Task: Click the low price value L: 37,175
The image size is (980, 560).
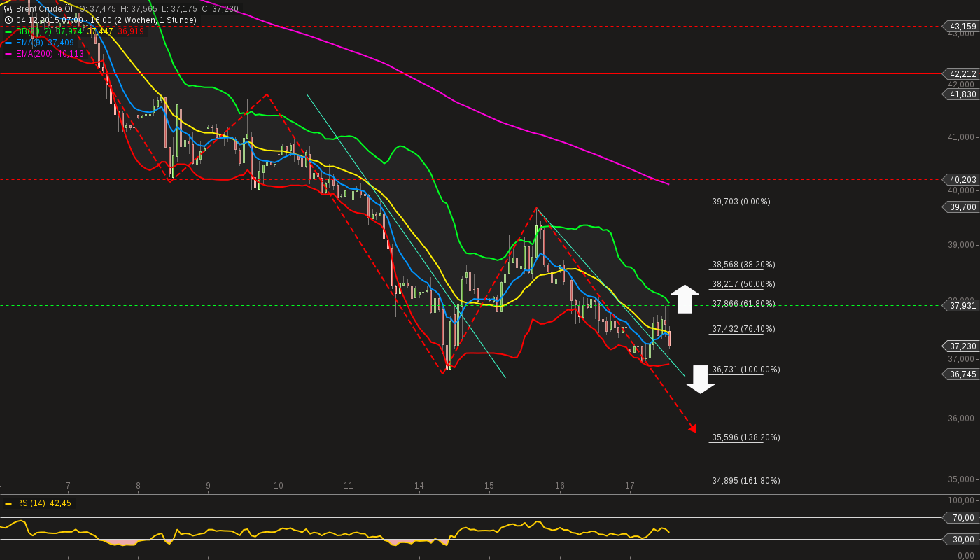Action: 179,9
